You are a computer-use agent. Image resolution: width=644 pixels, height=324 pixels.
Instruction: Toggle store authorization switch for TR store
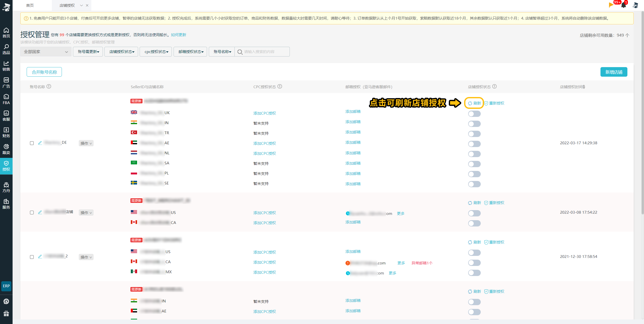(474, 134)
